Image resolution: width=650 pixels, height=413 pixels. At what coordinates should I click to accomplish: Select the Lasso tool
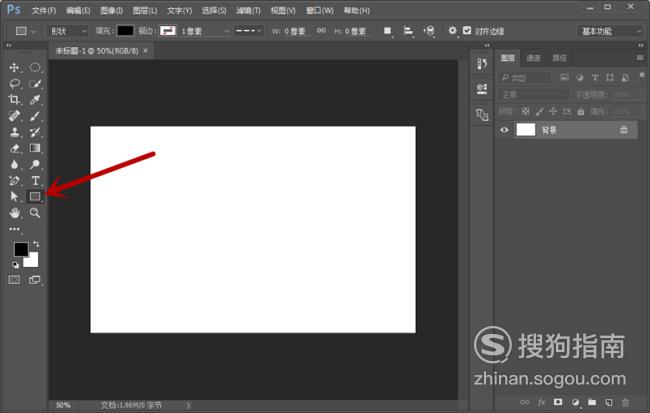[14, 84]
